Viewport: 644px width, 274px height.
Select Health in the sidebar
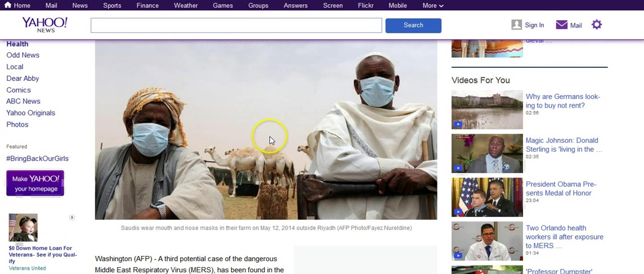pos(17,44)
